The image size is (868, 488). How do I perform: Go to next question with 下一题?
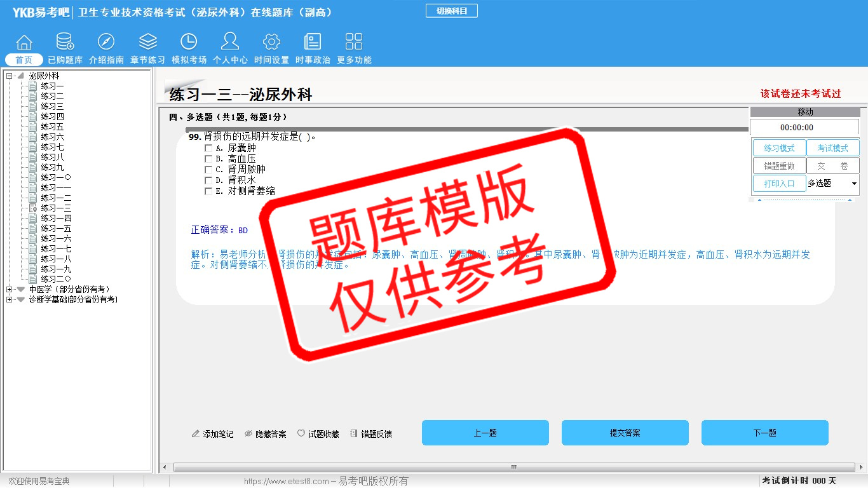click(764, 433)
